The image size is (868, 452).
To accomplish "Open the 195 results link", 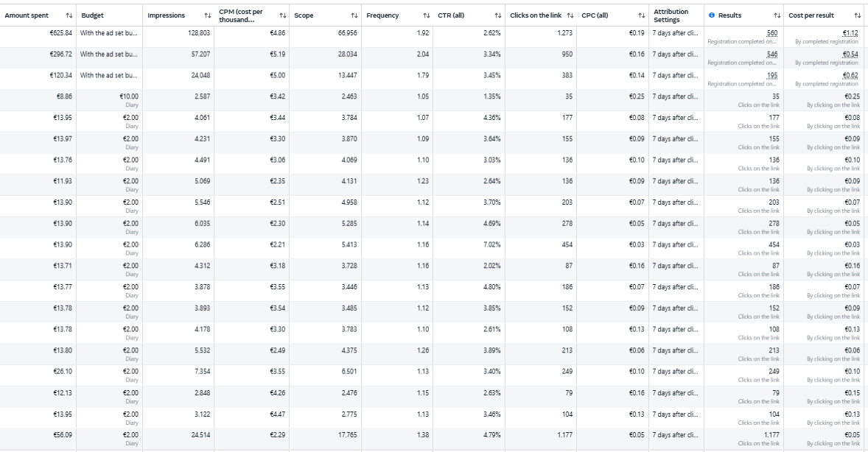I will (x=772, y=76).
